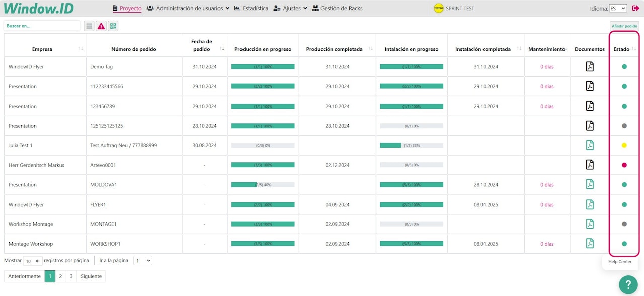Click the red warning triangle filter icon
The height and width of the screenshot is (296, 644).
(101, 26)
